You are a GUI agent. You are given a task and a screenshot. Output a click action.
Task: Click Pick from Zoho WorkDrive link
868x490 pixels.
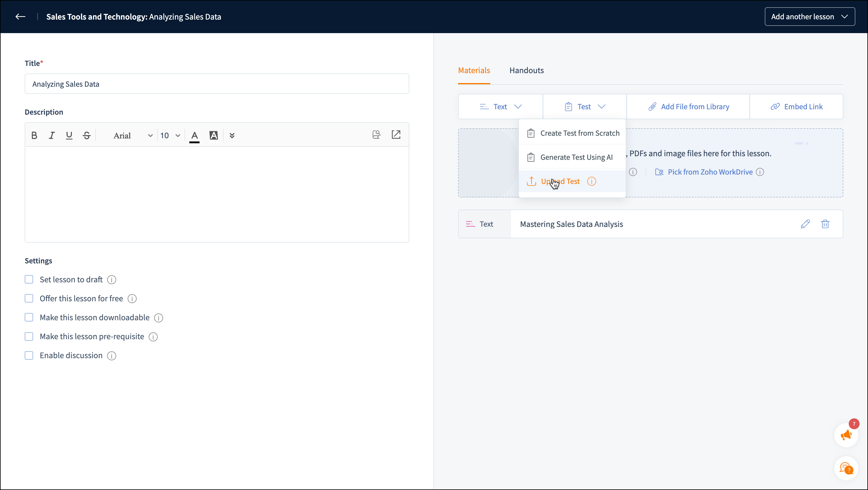710,172
